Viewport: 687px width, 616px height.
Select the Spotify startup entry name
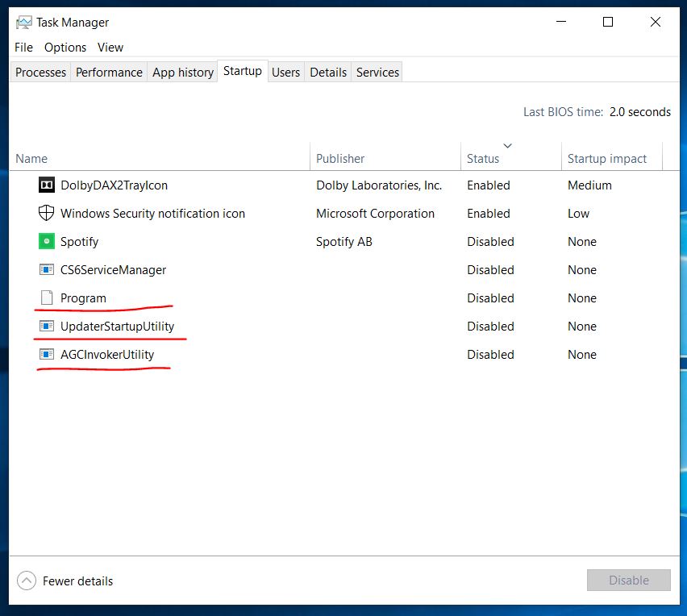coord(79,242)
